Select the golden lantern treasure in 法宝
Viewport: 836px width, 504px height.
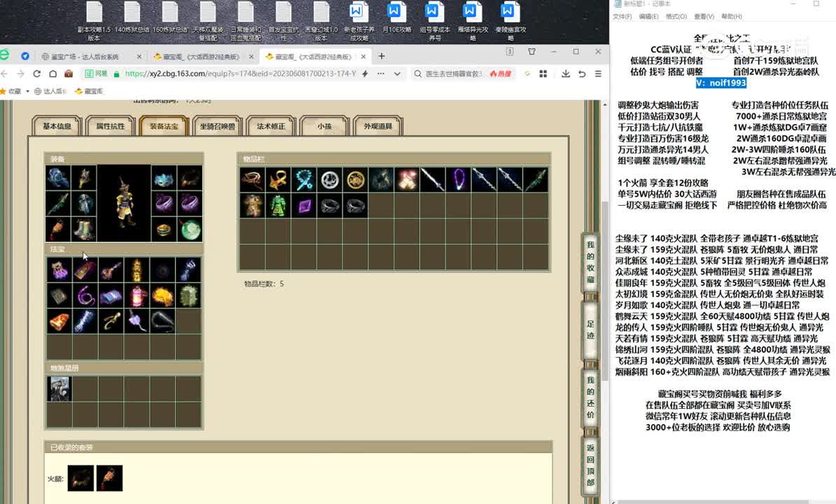[x=137, y=270]
